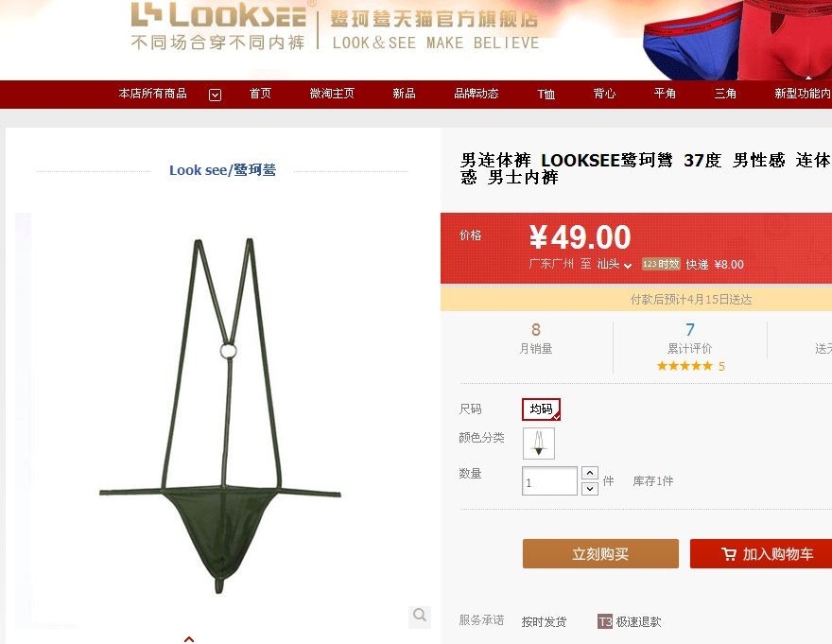
Task: Open the 累计评价 reviews count link
Action: [x=690, y=339]
